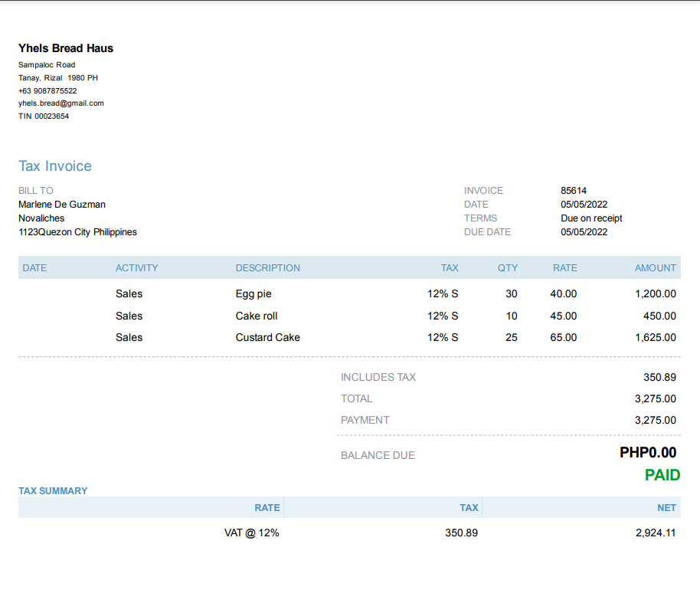The width and height of the screenshot is (700, 603).
Task: Select rate 65.00 for Custard Cake
Action: tap(564, 338)
